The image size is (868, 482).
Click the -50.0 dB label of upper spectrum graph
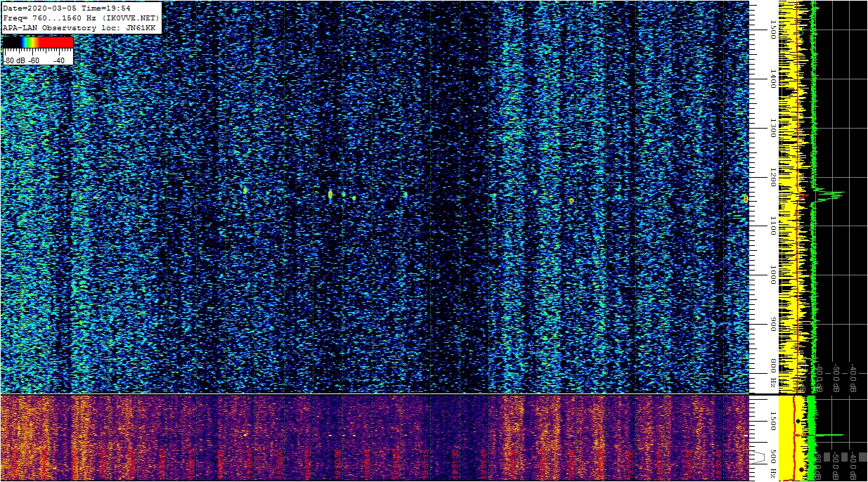(x=836, y=378)
